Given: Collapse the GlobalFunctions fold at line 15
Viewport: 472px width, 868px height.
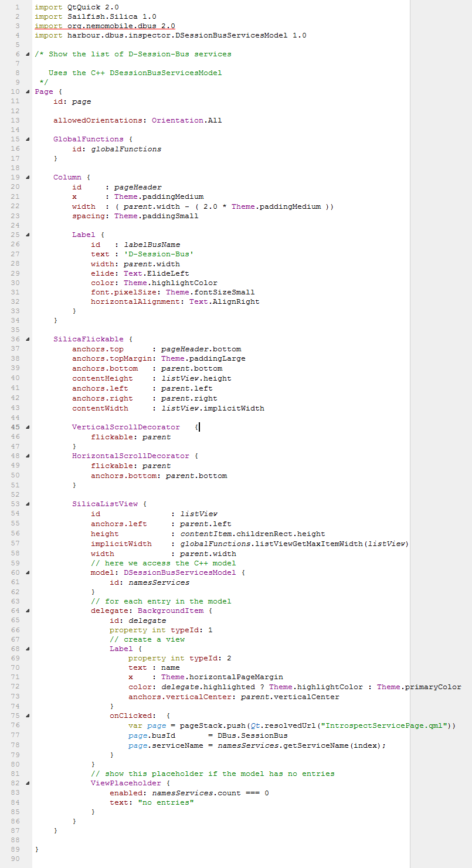Looking at the screenshot, I should [x=28, y=139].
